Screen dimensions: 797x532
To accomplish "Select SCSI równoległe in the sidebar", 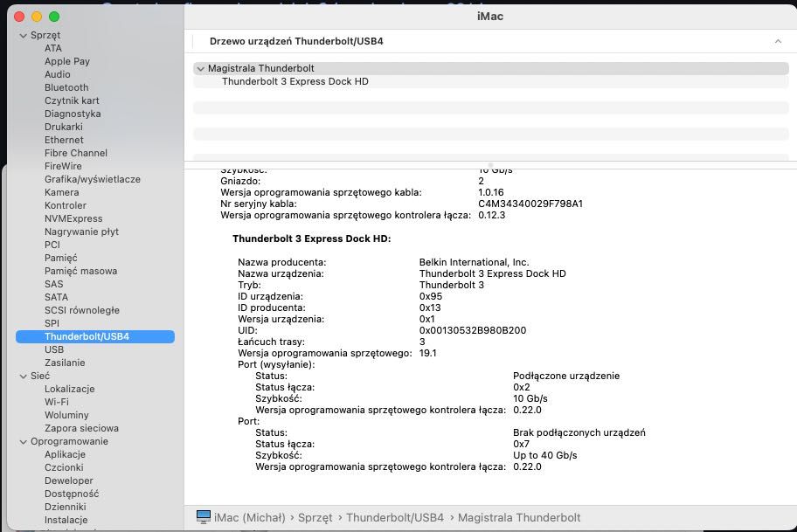I will coord(82,310).
